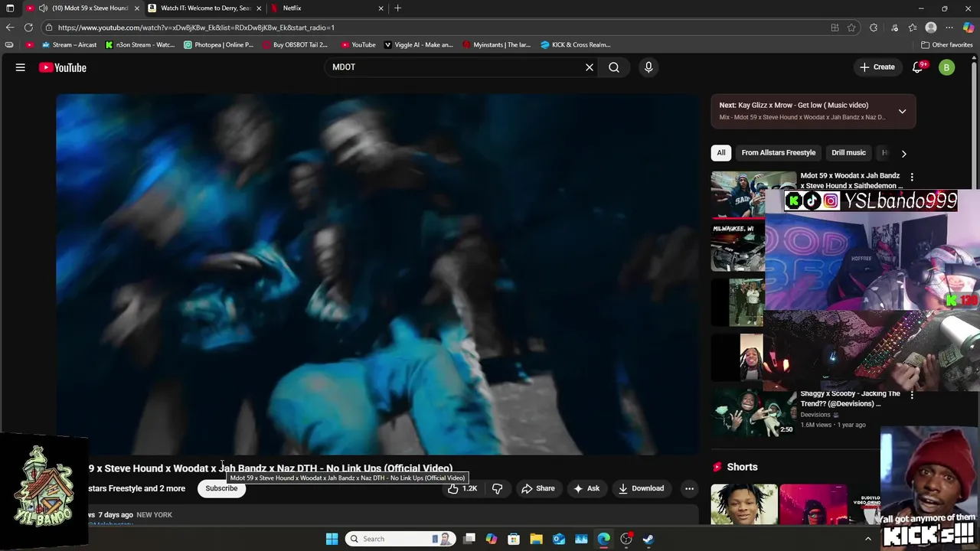This screenshot has height=551, width=980.
Task: Open the browser split screen icon
Action: [x=835, y=28]
